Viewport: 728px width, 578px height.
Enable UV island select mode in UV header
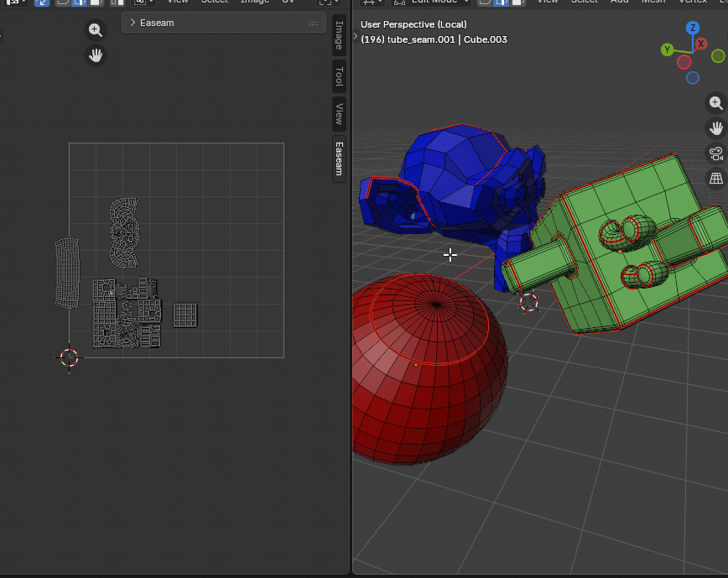click(117, 3)
